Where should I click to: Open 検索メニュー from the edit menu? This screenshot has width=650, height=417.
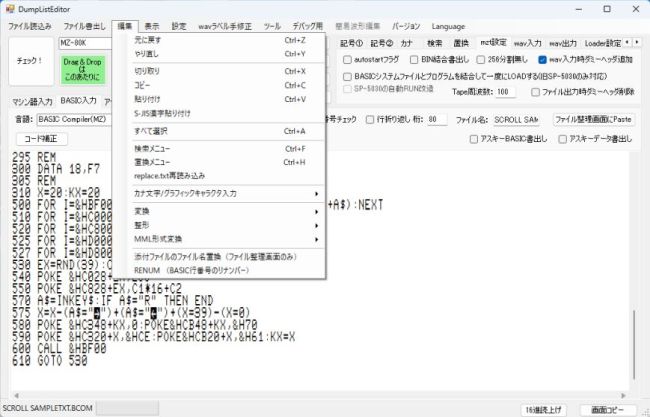(x=226, y=148)
